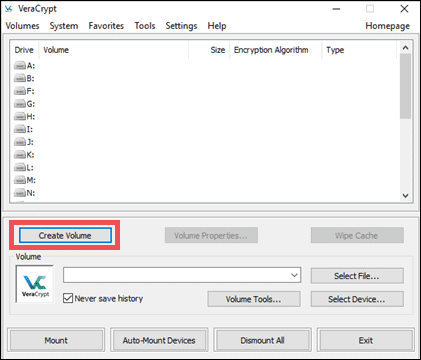The image size is (421, 360).
Task: Open the Help menu
Action: coord(217,26)
